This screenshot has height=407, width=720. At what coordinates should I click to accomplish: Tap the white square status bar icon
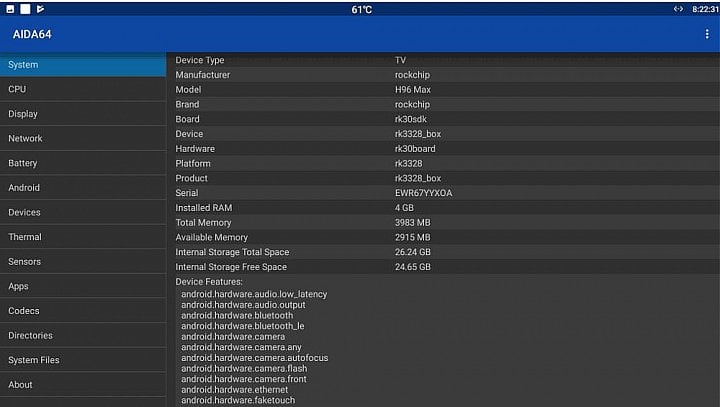click(25, 9)
